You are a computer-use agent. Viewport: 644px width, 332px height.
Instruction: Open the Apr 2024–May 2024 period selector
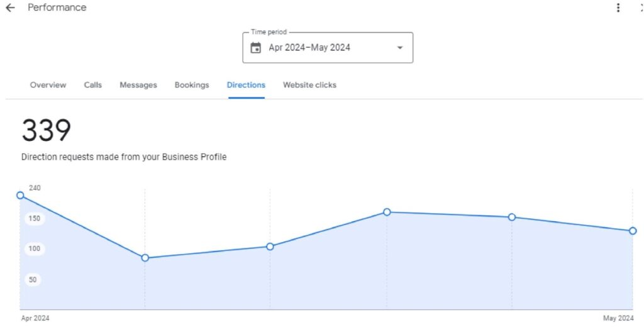(x=309, y=48)
